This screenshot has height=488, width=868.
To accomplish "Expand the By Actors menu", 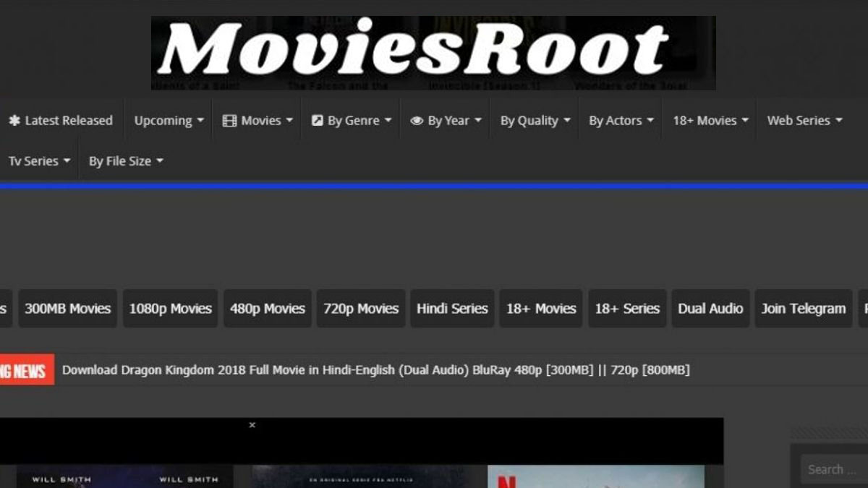I will (x=621, y=121).
